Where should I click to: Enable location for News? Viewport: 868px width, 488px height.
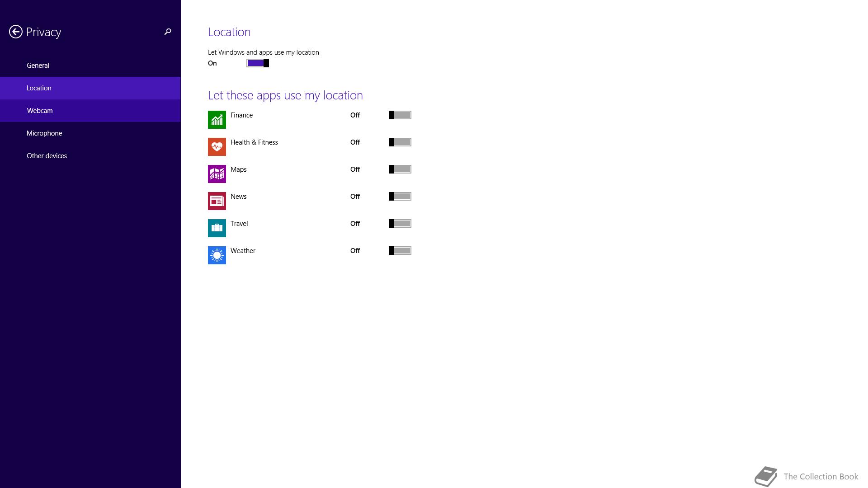click(400, 197)
